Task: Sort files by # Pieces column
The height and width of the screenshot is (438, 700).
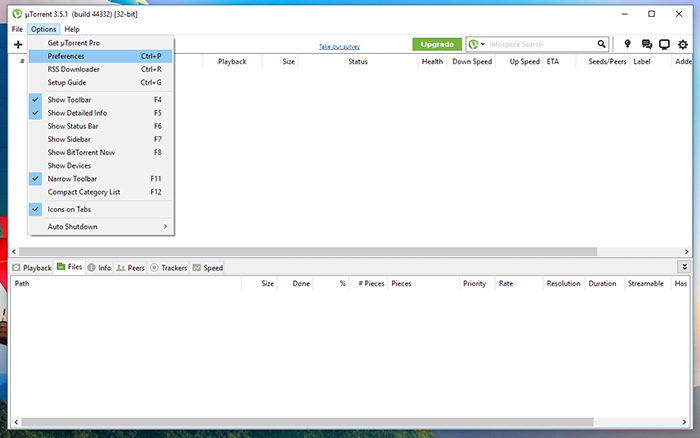Action: coord(368,284)
